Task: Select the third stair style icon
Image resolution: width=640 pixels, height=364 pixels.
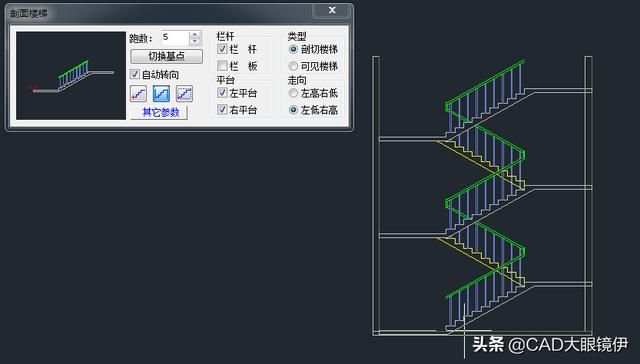Action: [184, 94]
